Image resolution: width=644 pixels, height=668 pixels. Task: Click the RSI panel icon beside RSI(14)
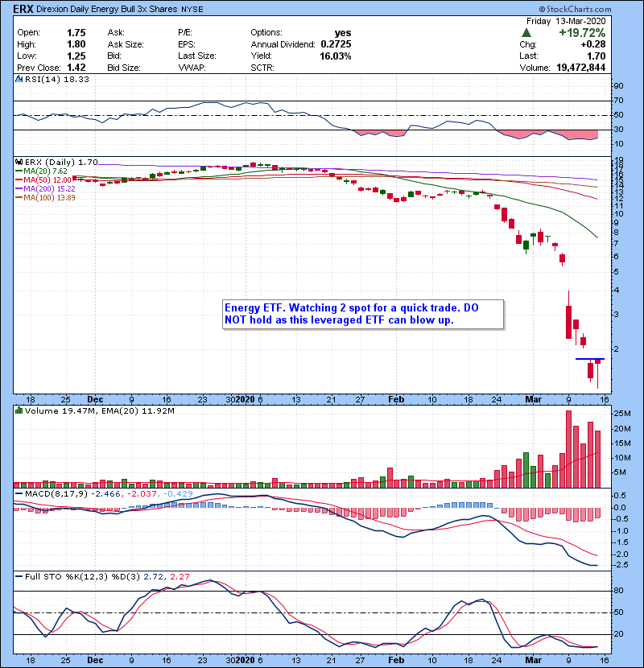click(x=19, y=79)
